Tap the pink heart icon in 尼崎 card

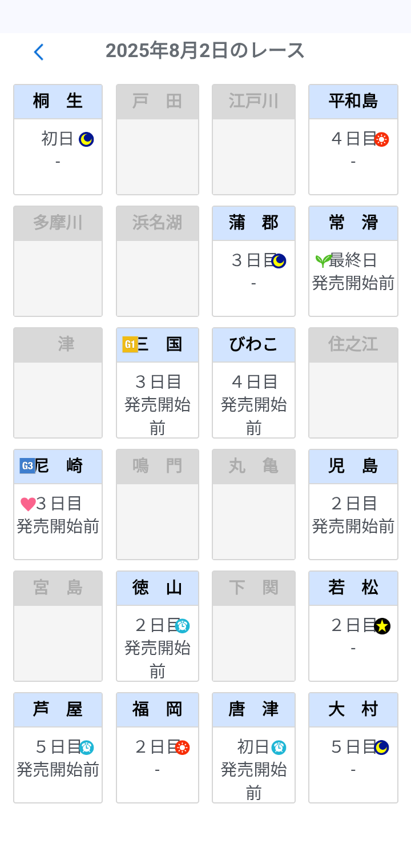28,504
